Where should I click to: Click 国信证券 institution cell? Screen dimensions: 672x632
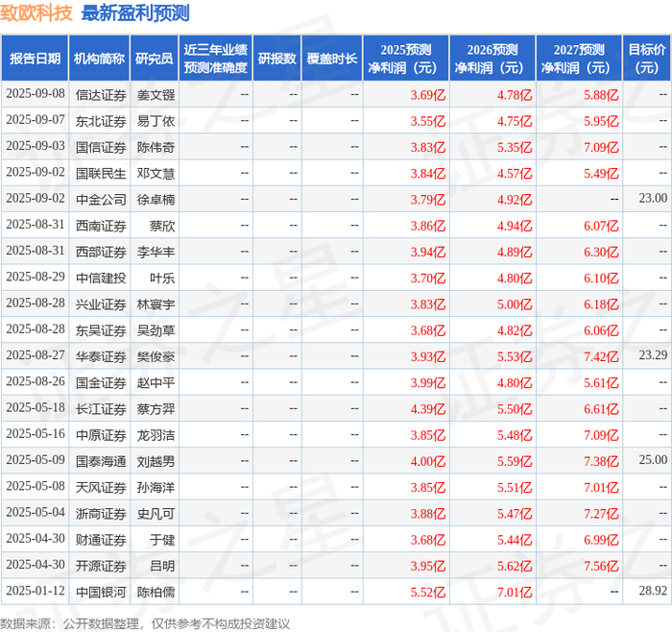[x=101, y=147]
